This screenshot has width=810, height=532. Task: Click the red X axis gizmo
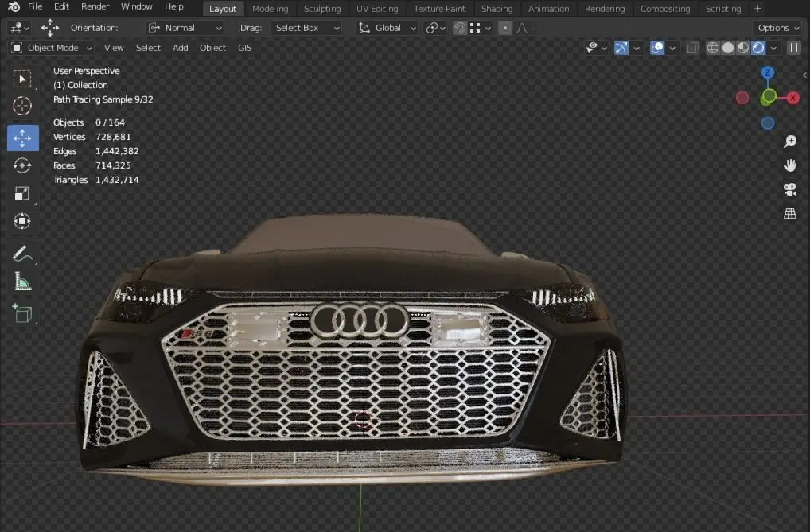click(x=793, y=98)
